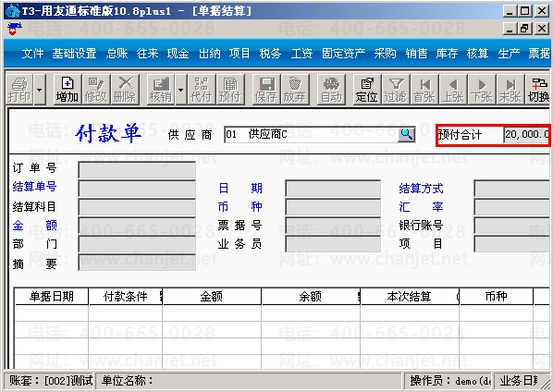Expand the dropdown arrow next to 打印

coord(40,90)
